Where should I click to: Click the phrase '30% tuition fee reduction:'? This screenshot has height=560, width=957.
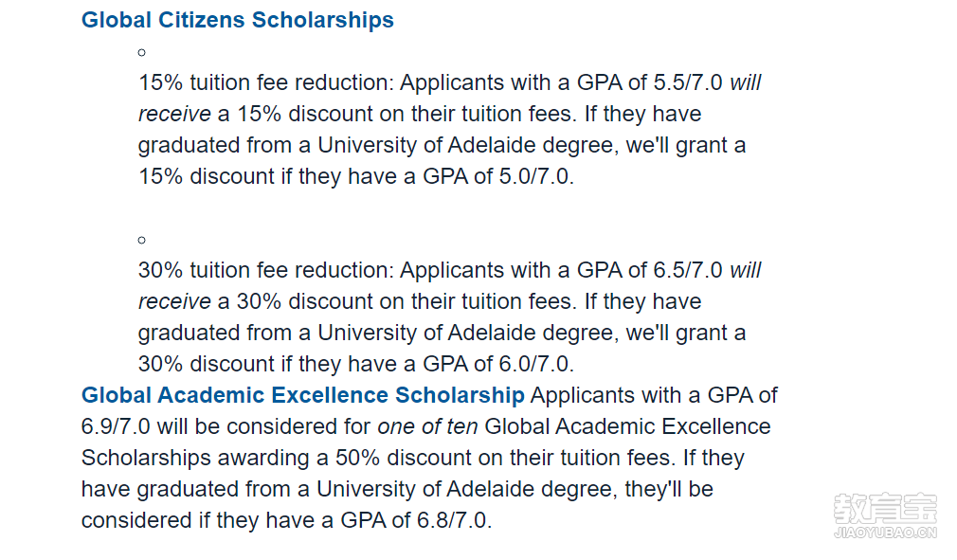(x=266, y=270)
